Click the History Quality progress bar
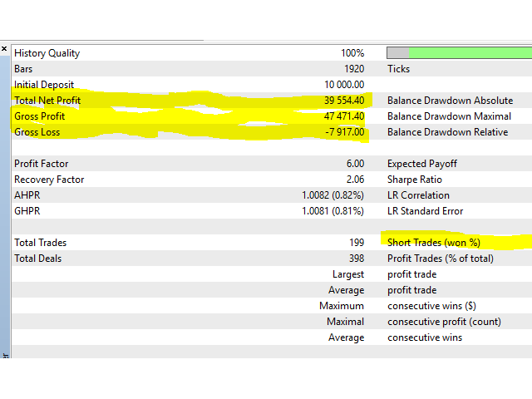 tap(459, 53)
